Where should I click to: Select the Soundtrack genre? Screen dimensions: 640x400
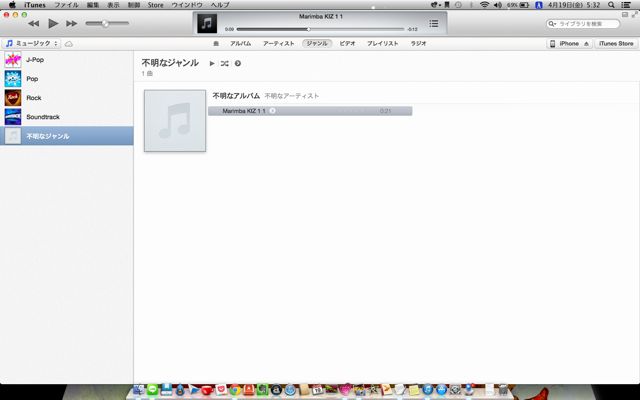[67, 117]
